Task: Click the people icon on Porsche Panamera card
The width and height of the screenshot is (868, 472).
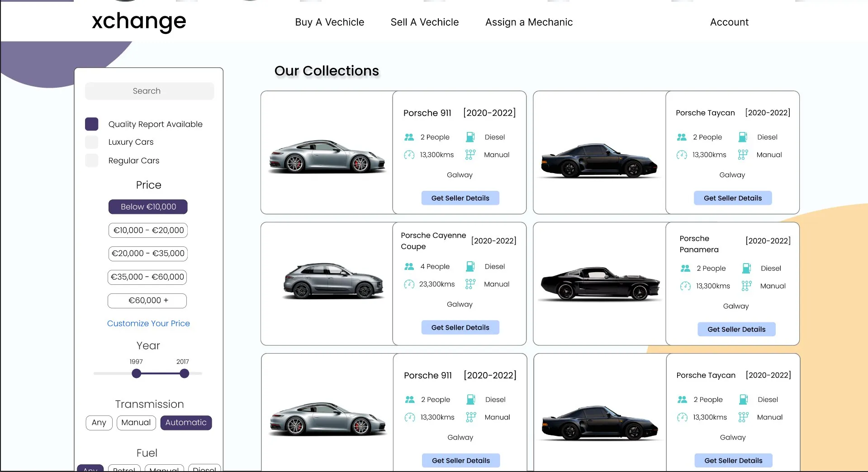Action: pyautogui.click(x=685, y=268)
